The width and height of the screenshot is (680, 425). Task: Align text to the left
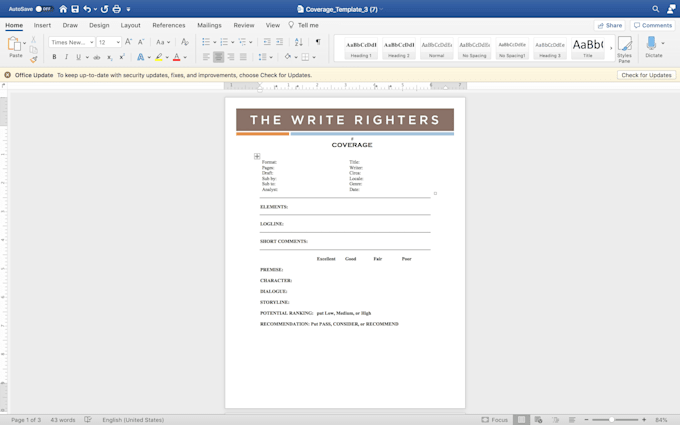pos(206,57)
